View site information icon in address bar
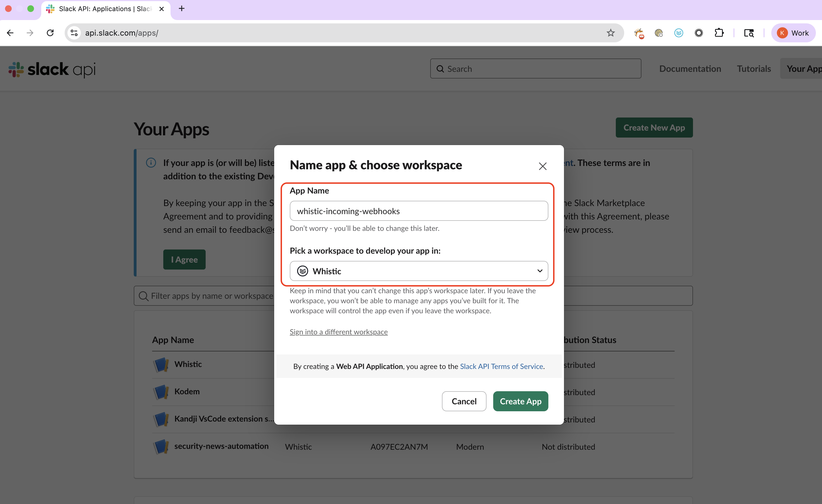Screen dimensions: 822x504 pos(74,33)
